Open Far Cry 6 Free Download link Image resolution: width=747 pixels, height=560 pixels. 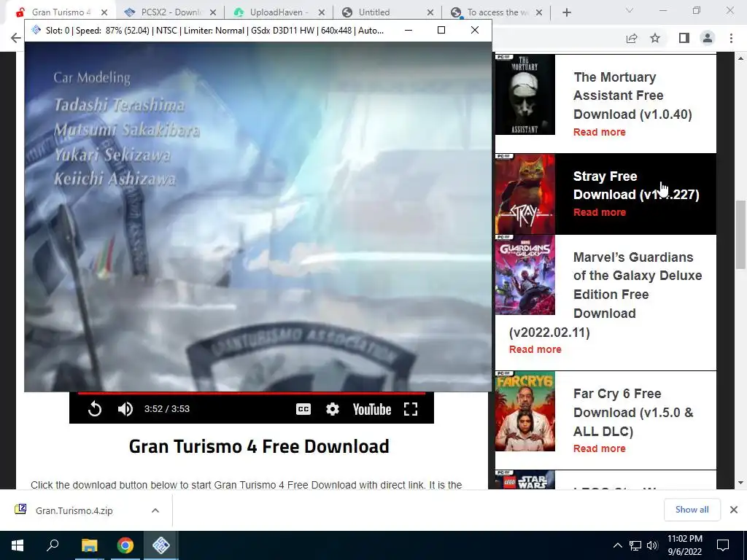(633, 413)
